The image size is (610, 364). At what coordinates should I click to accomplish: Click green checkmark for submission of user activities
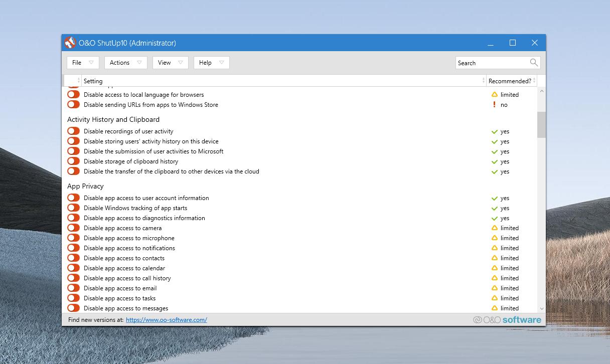[495, 151]
